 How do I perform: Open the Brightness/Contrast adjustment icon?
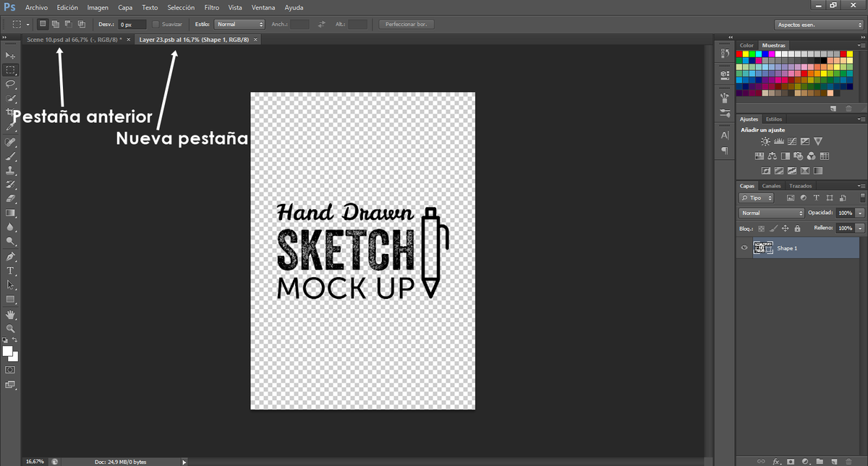click(x=765, y=141)
